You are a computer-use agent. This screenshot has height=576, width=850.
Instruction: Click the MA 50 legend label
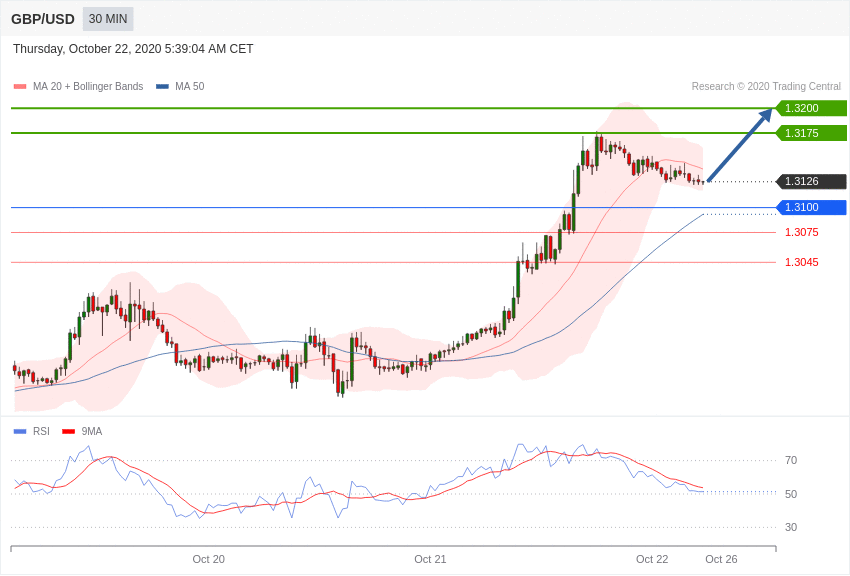[190, 87]
